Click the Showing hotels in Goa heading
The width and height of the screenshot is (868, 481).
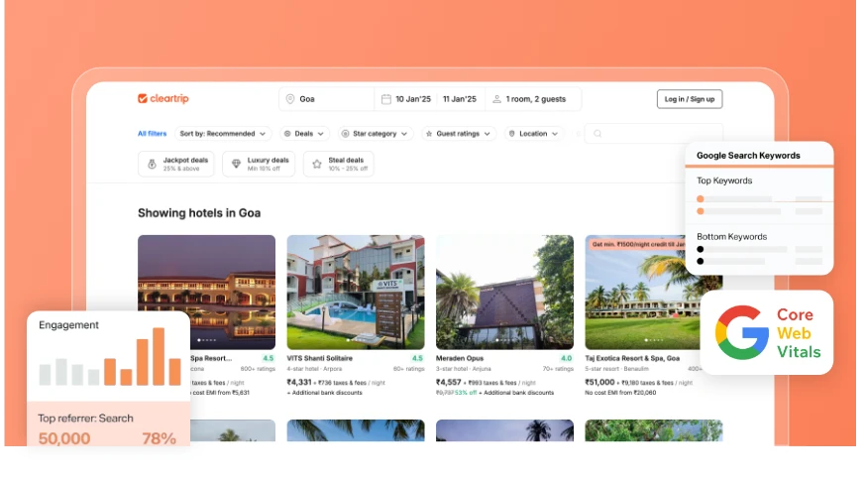199,213
